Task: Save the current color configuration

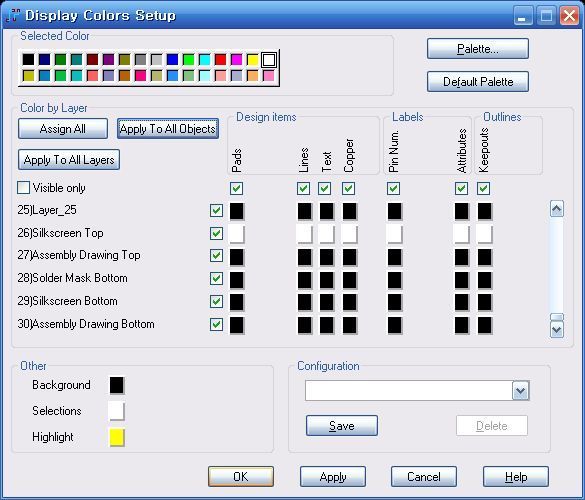Action: (342, 426)
